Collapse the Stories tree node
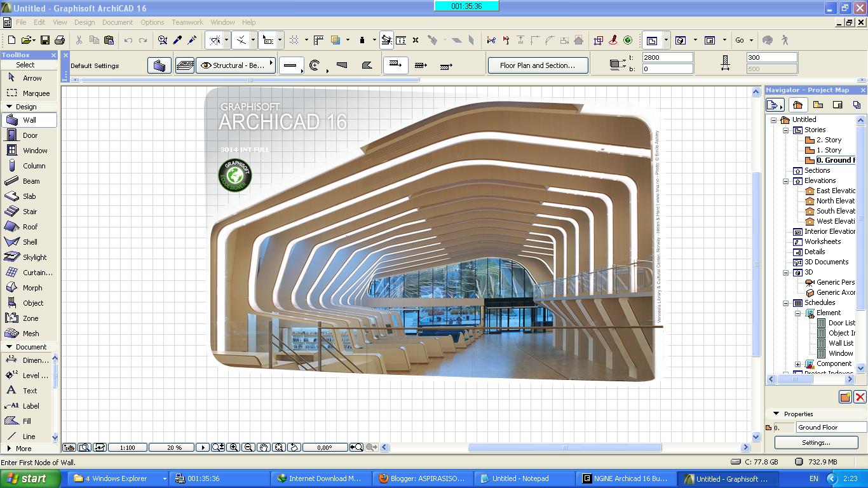 [x=786, y=130]
